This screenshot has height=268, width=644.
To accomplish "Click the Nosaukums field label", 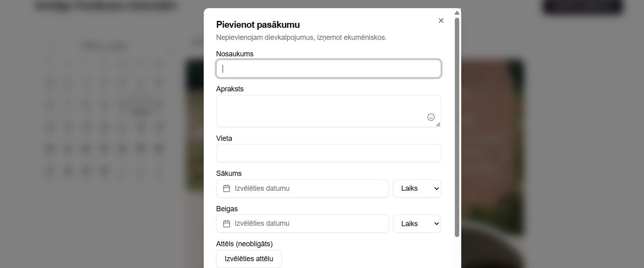I will click(x=235, y=54).
